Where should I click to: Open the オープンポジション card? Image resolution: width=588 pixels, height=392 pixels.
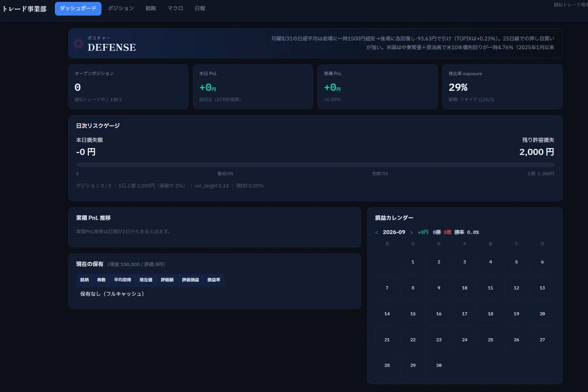(x=128, y=87)
